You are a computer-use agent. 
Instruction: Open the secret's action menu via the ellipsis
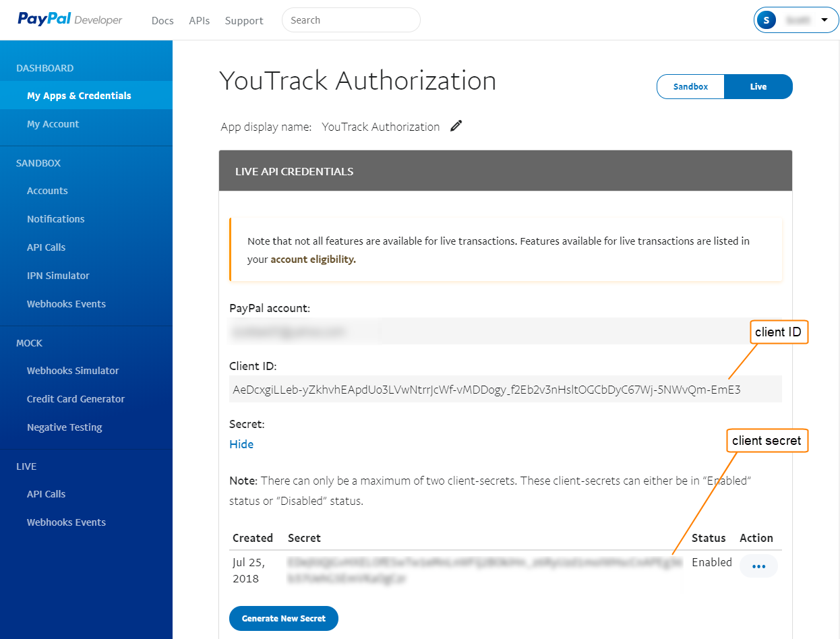click(x=758, y=566)
